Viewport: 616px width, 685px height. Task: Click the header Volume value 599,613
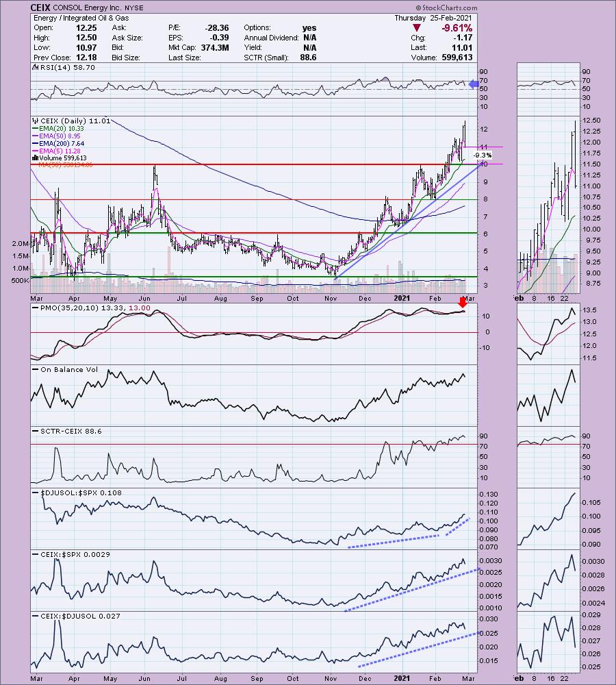click(457, 58)
